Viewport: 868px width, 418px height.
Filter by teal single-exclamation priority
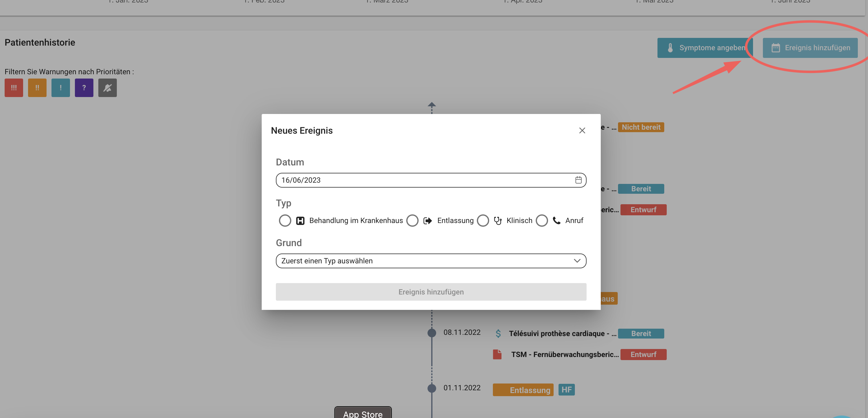[61, 87]
